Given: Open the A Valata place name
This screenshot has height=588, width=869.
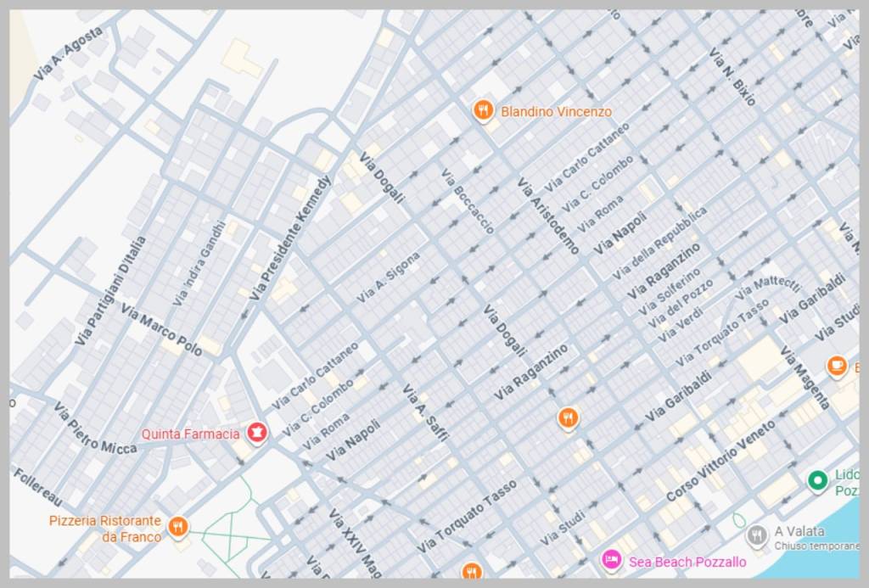Looking at the screenshot, I should coord(799,531).
